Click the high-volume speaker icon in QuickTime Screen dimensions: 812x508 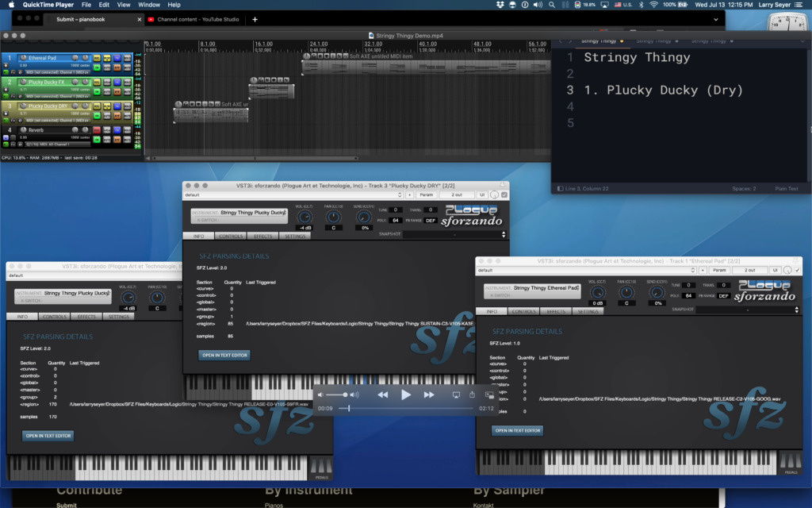click(354, 395)
